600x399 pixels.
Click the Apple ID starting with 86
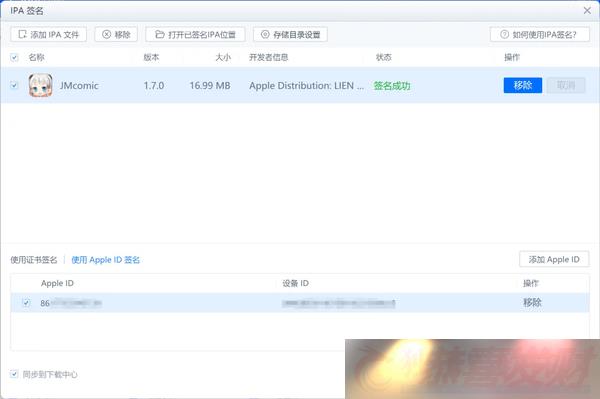tap(71, 303)
